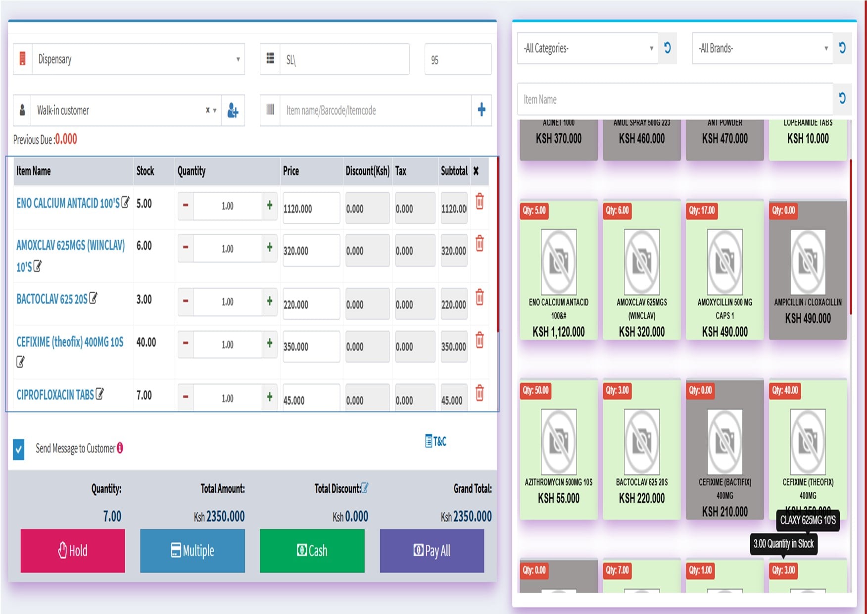Select the AMOXCLAV 625MGS (WINCLAV) product card

642,270
